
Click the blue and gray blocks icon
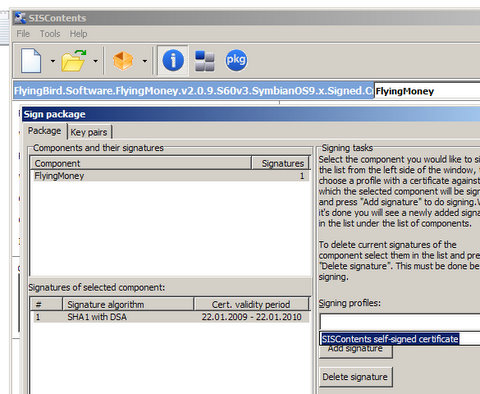pyautogui.click(x=204, y=61)
